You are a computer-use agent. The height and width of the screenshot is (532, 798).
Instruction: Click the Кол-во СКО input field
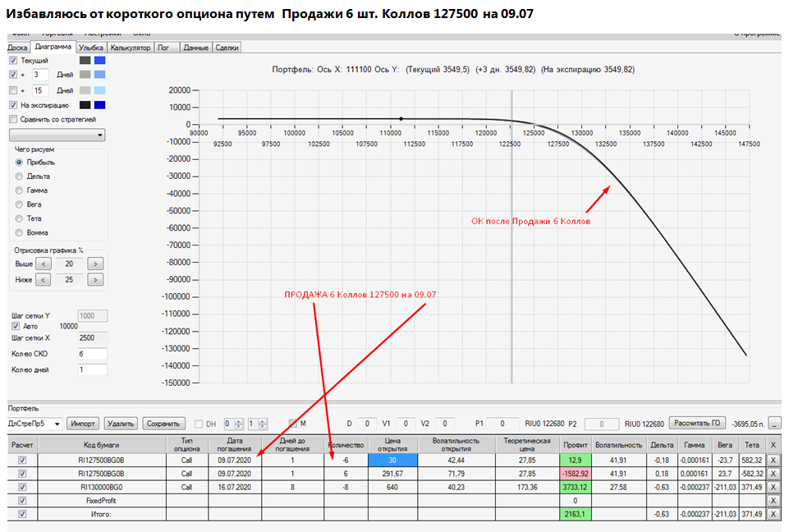(x=92, y=354)
